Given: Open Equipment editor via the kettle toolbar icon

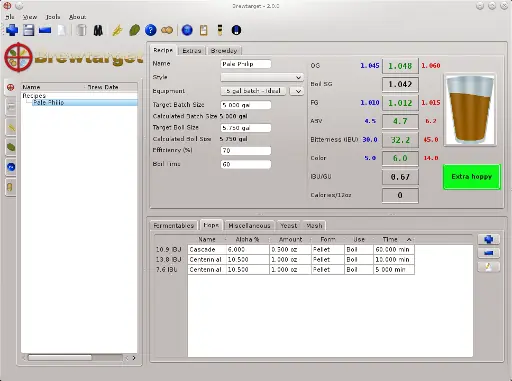Looking at the screenshot, I should (81, 30).
